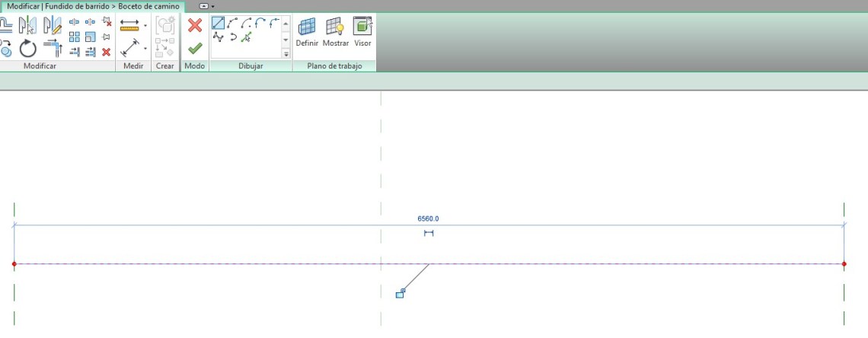Click the red Delete icon in Modificar

point(107,52)
